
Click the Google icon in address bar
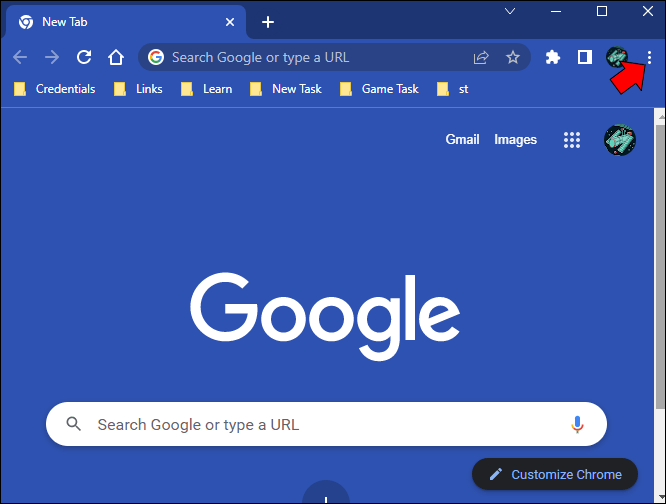(x=156, y=57)
